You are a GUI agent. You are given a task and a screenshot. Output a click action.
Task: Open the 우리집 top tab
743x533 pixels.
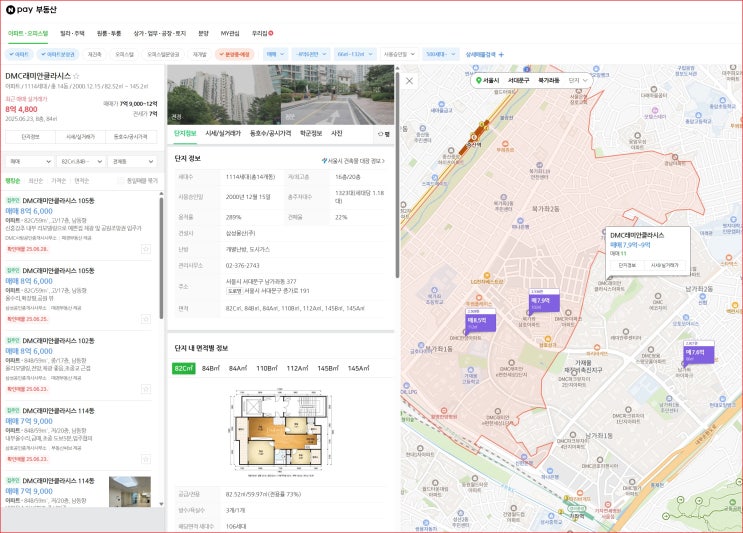[x=262, y=34]
